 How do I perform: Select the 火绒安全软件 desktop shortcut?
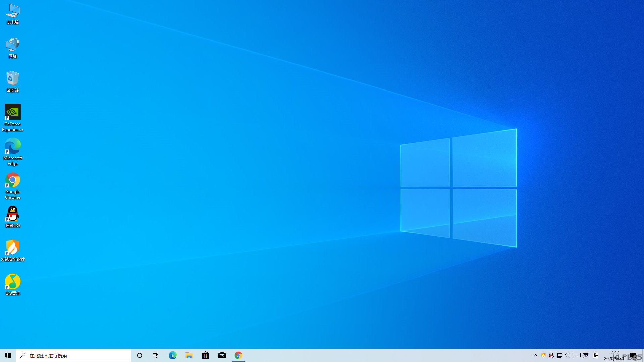tap(13, 251)
